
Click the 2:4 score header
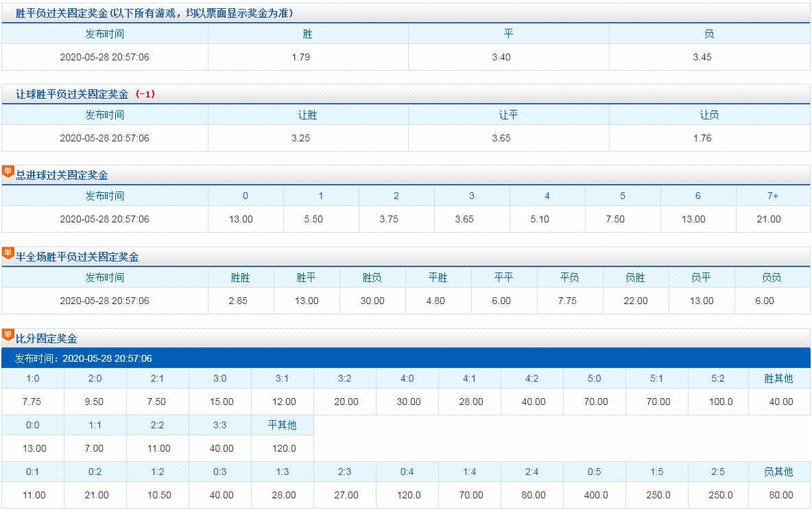(x=532, y=472)
